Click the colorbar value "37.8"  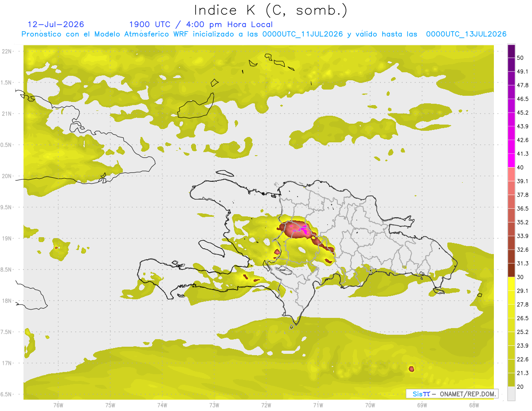coord(523,195)
